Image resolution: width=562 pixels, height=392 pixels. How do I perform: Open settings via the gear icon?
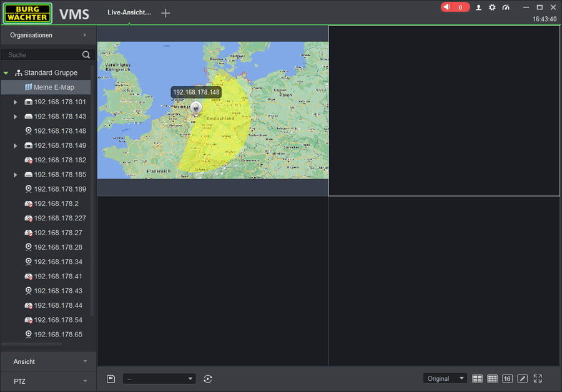(x=492, y=7)
